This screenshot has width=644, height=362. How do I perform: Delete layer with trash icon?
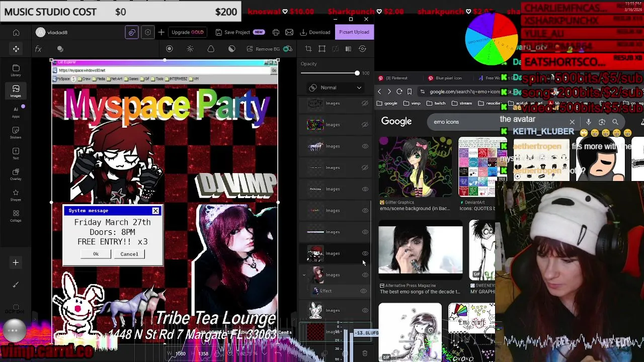tap(365, 353)
